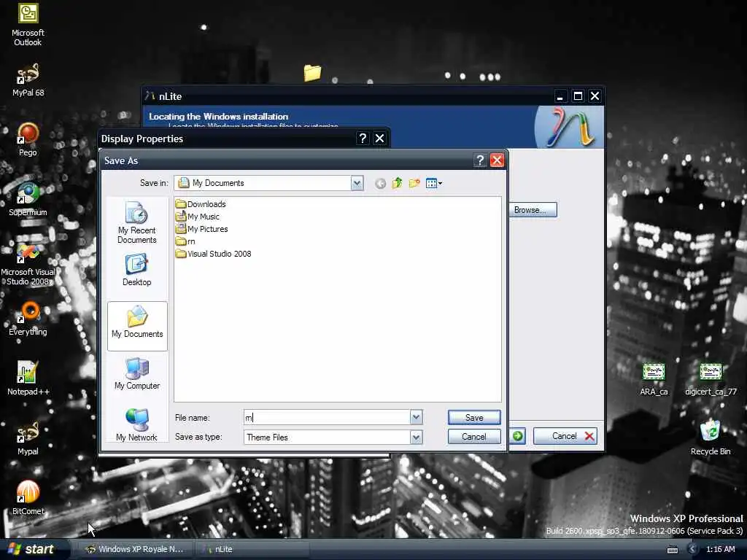The width and height of the screenshot is (747, 560).
Task: Open MyPal 68 desktop shortcut
Action: tap(28, 80)
